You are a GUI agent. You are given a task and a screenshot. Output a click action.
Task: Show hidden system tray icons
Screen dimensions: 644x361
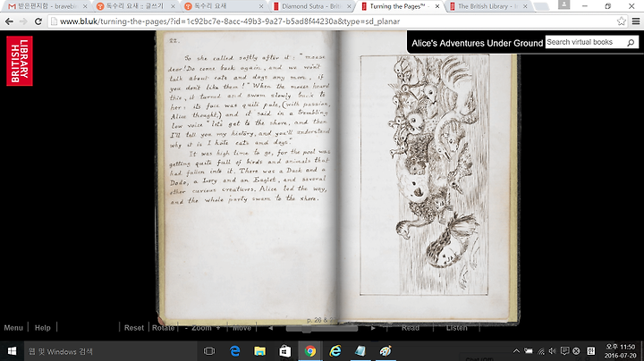tap(516, 351)
